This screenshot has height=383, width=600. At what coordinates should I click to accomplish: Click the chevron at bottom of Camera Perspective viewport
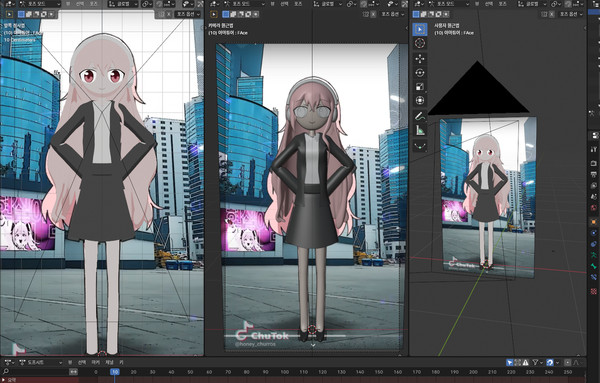(x=313, y=345)
